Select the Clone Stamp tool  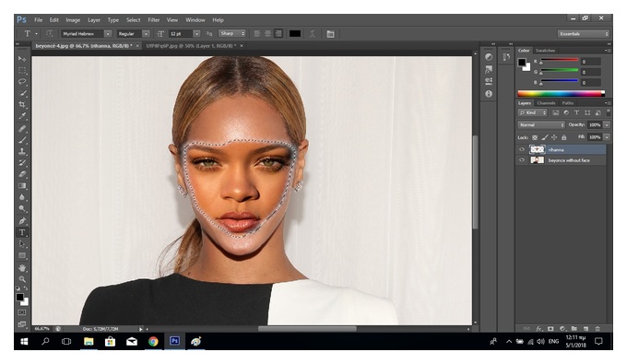point(22,151)
